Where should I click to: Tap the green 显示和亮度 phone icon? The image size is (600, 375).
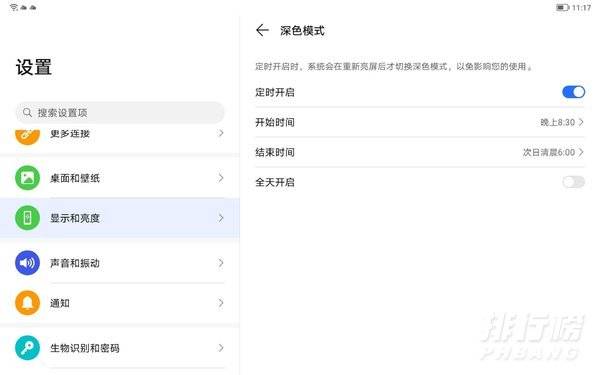[28, 218]
